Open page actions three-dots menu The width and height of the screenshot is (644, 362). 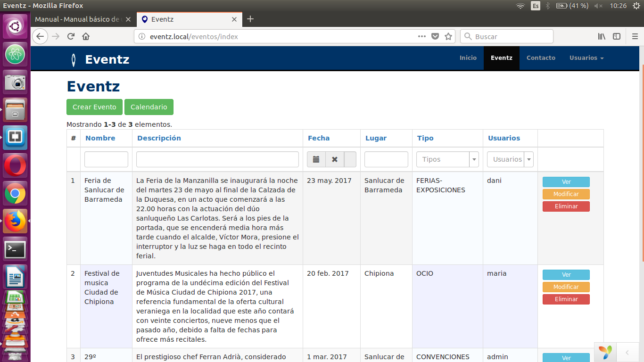tap(422, 36)
